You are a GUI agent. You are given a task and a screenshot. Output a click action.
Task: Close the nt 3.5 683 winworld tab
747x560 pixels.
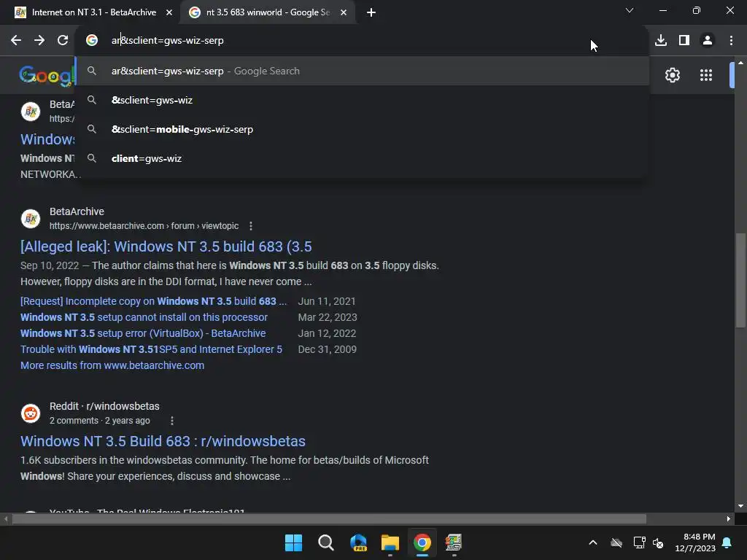coord(344,12)
